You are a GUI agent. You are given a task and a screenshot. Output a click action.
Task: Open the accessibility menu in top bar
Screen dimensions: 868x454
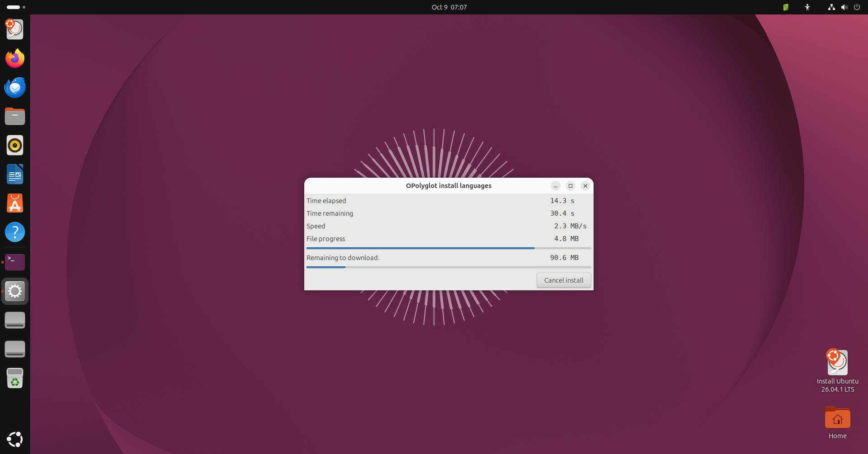tap(807, 7)
